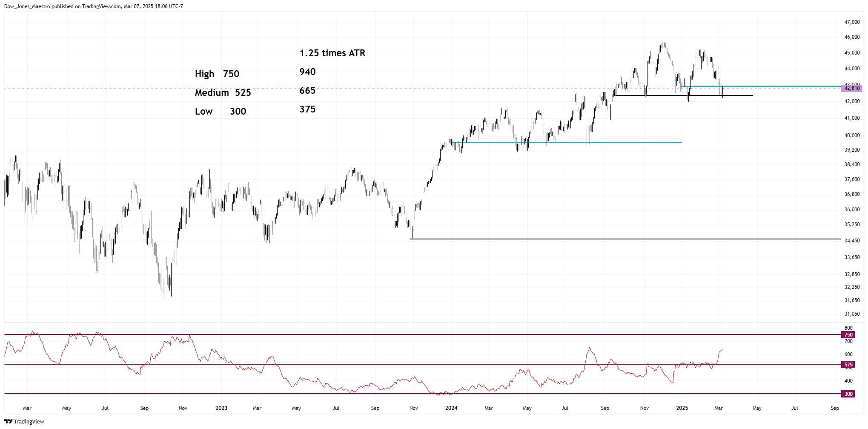
Task: Click the 400 indicator scale label
Action: (848, 381)
